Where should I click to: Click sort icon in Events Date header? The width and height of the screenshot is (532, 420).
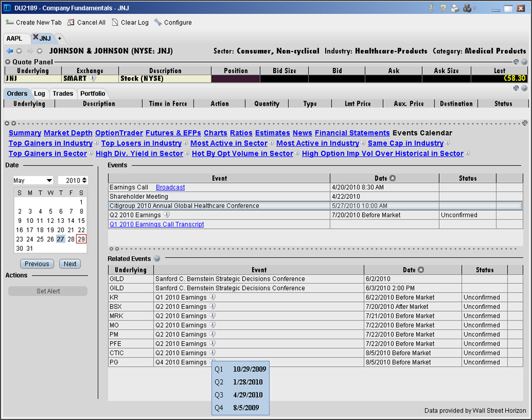(x=392, y=178)
